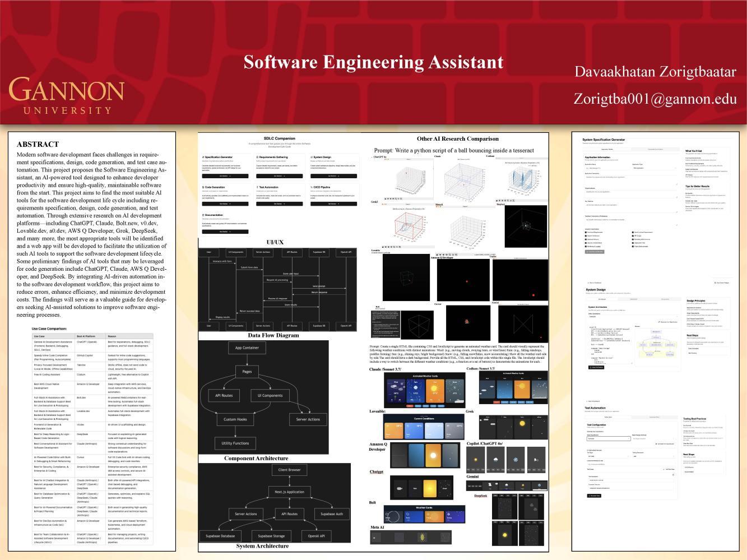Click the Use Case Comparison table heading

pyautogui.click(x=49, y=328)
